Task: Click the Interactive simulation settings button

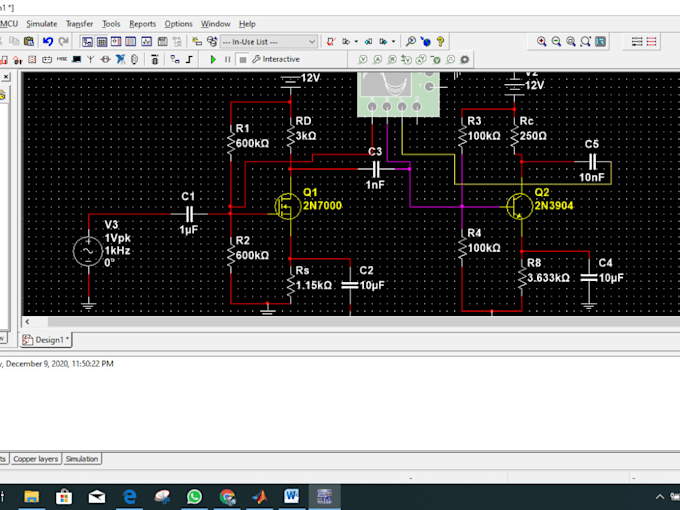Action: [x=276, y=59]
